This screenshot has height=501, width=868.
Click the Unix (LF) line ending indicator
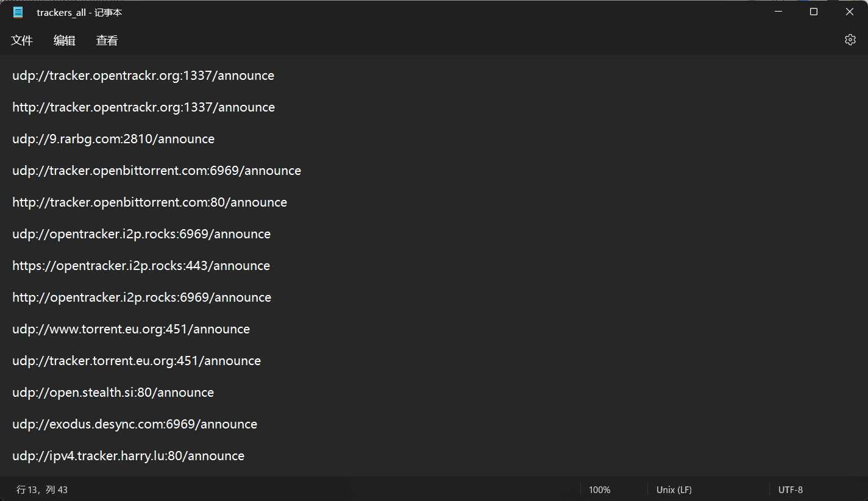tap(674, 490)
